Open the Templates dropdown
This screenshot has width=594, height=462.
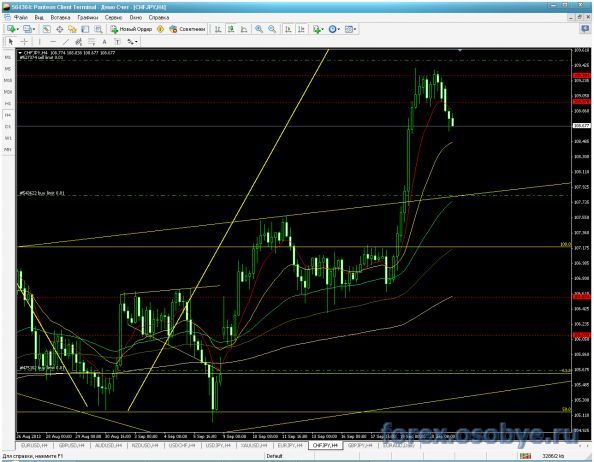[350, 29]
